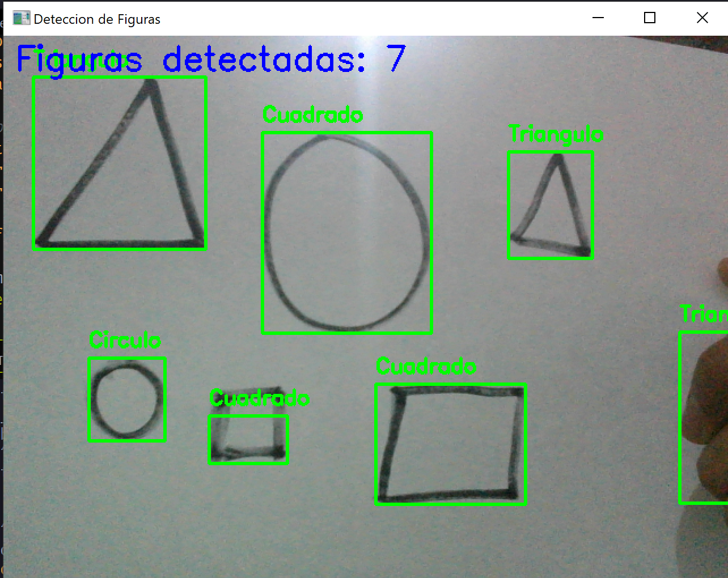Select the large hand-drawn triangle
The image size is (728, 578).
point(119,164)
